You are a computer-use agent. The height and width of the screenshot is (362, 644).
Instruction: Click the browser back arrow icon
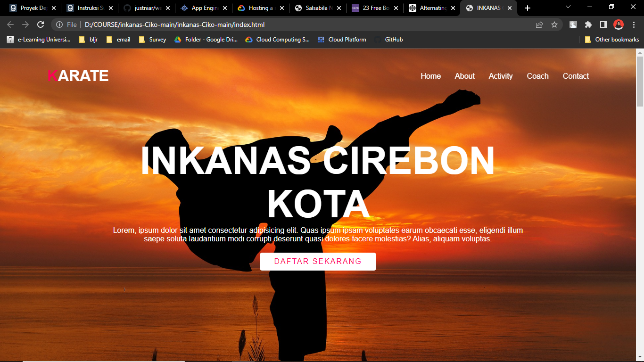pos(10,25)
